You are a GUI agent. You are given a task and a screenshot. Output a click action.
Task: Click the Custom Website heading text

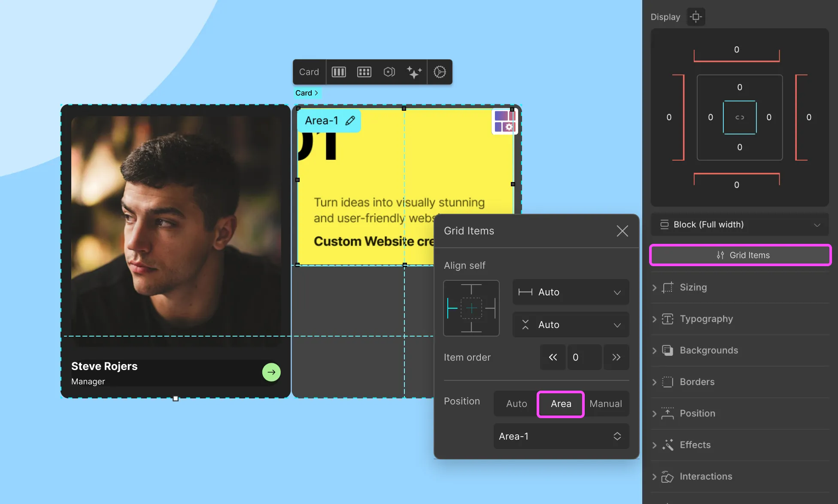pos(374,241)
